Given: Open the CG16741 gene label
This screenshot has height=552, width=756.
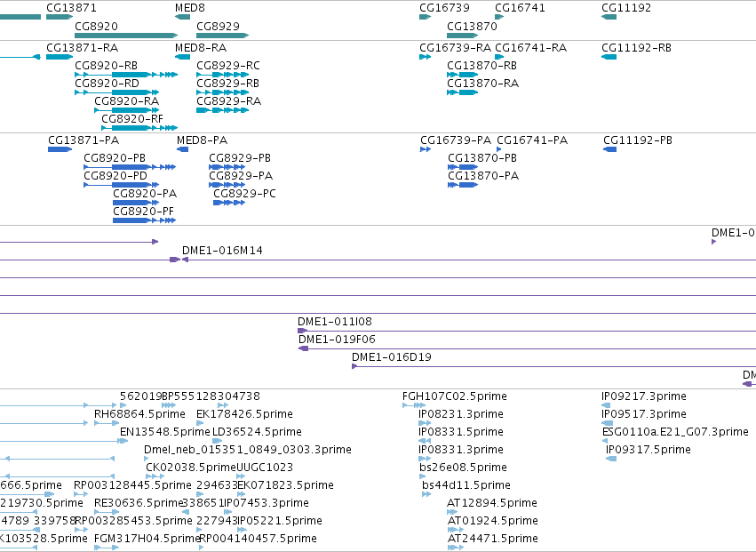Looking at the screenshot, I should pyautogui.click(x=521, y=8).
